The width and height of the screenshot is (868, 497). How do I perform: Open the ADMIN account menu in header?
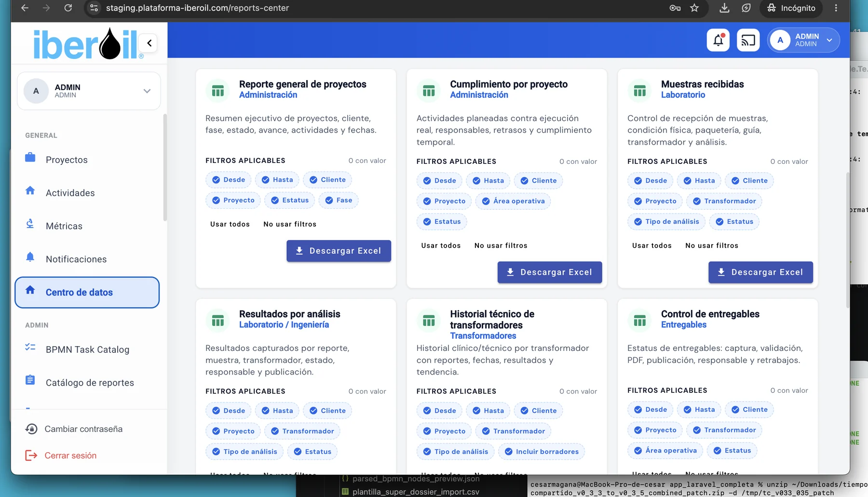pos(803,40)
